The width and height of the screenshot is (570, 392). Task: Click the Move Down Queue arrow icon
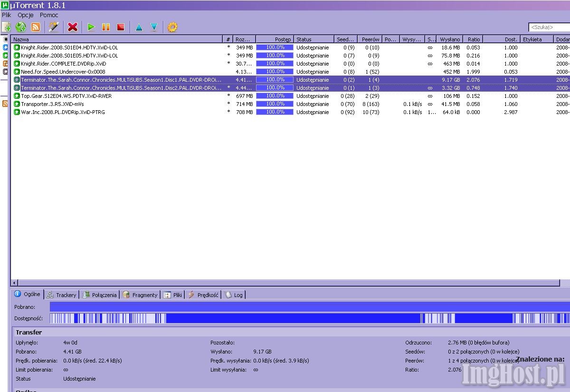[154, 28]
